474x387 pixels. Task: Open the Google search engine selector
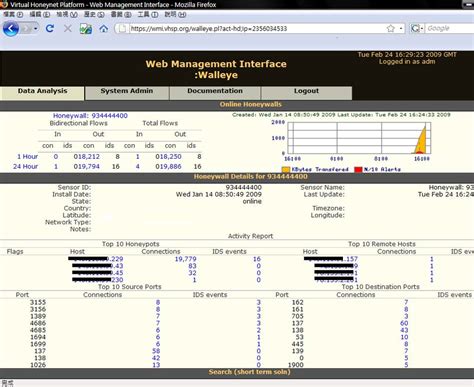[x=417, y=29]
